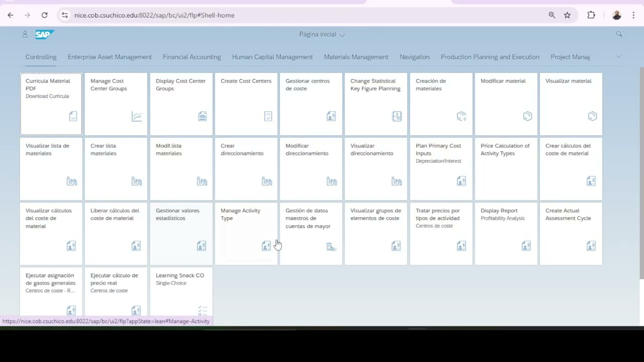Click factory icon on Crear lista materiales tile
This screenshot has width=644, height=362.
tap(137, 182)
